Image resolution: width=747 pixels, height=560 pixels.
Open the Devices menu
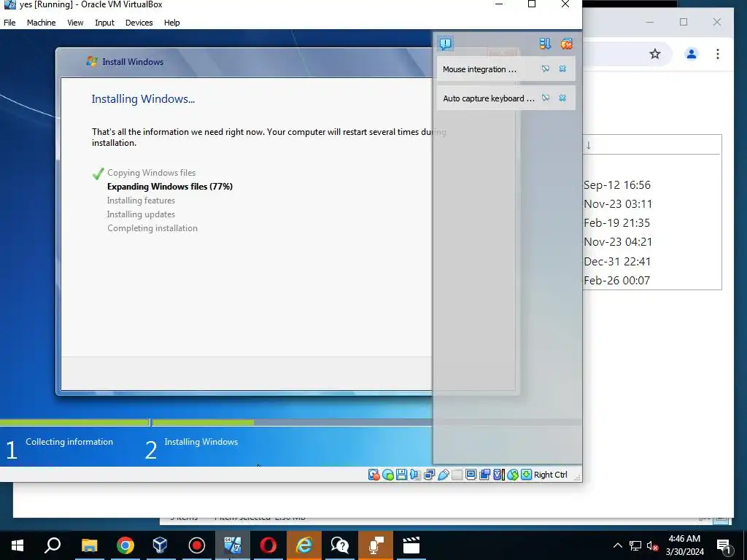point(139,23)
